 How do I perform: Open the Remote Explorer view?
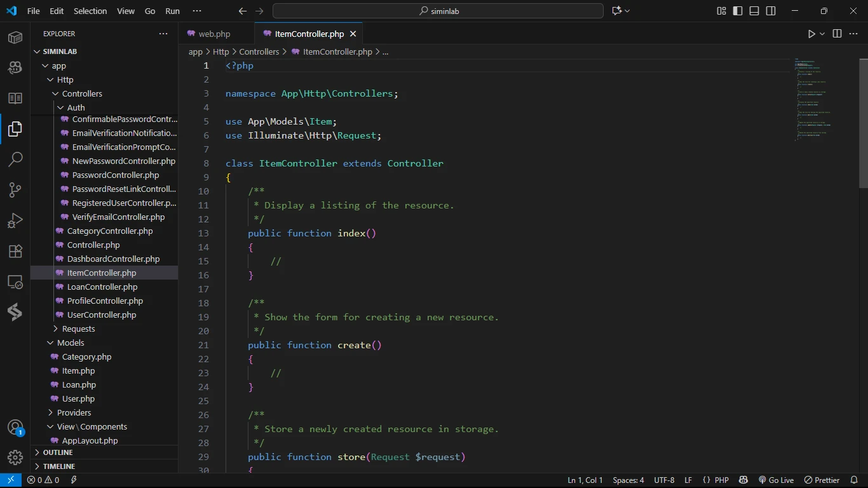tap(15, 281)
